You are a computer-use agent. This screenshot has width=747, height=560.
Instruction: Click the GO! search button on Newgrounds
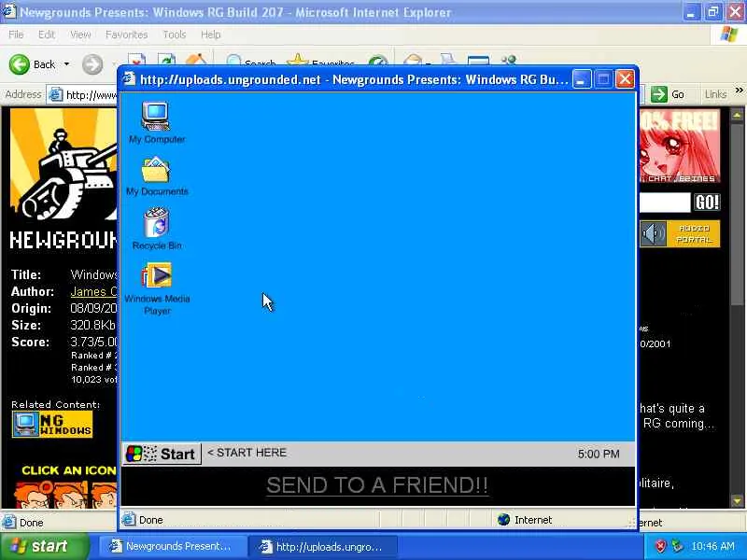[x=707, y=203]
